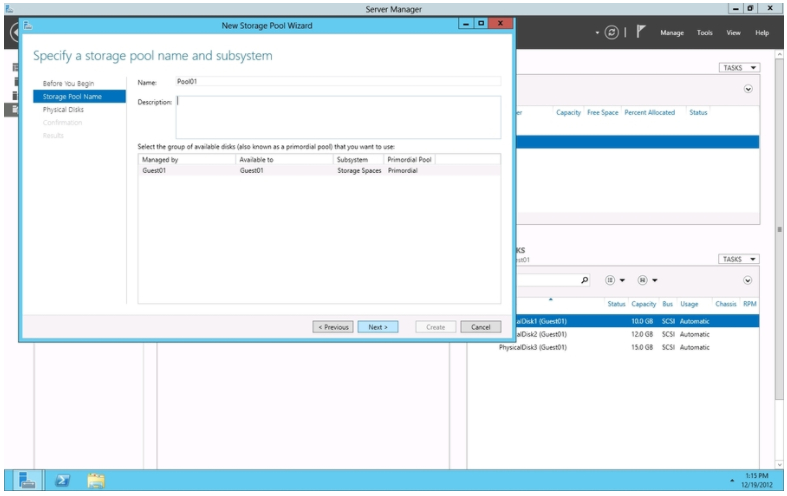787x496 pixels.
Task: Sort physical disks by Chassis column
Action: pos(726,304)
